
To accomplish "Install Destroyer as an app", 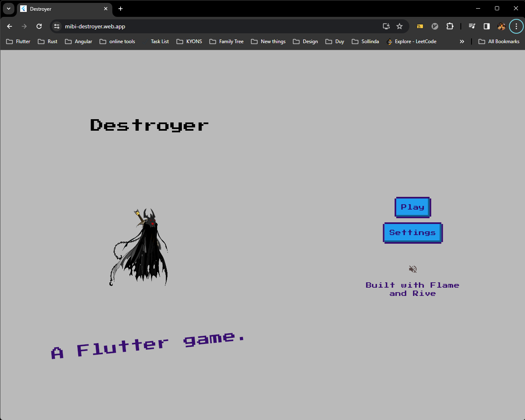I will [x=386, y=26].
